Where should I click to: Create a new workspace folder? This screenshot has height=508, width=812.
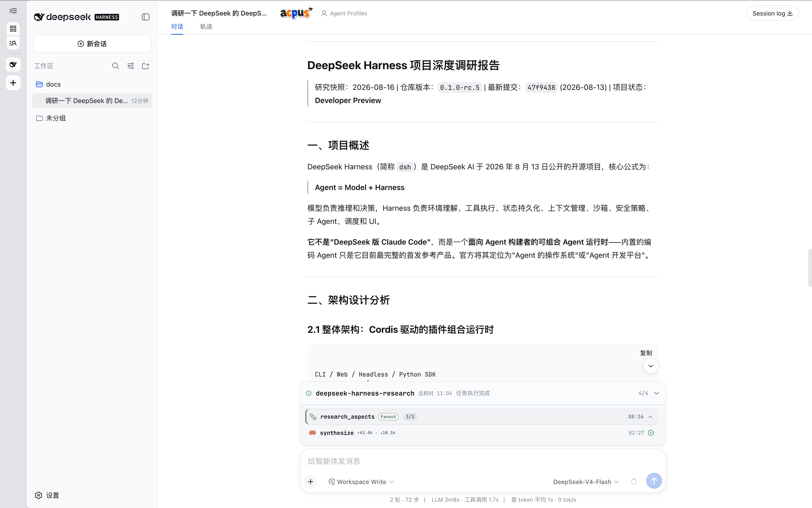[146, 66]
